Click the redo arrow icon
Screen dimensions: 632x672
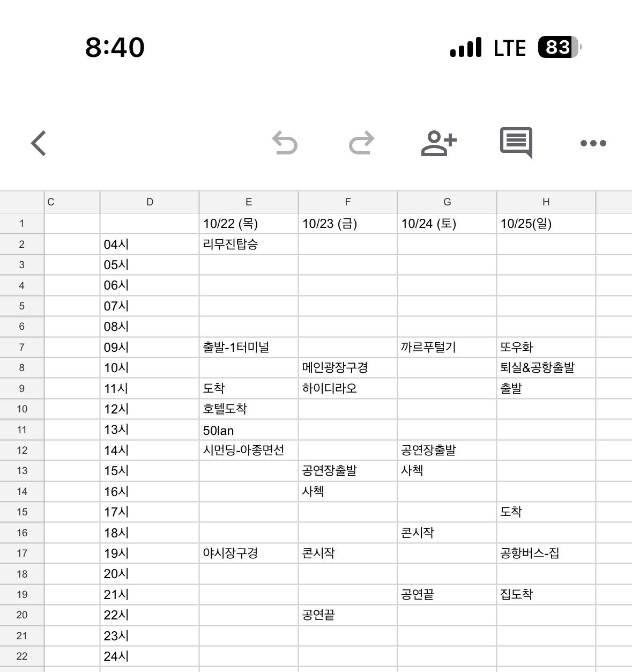point(361,143)
